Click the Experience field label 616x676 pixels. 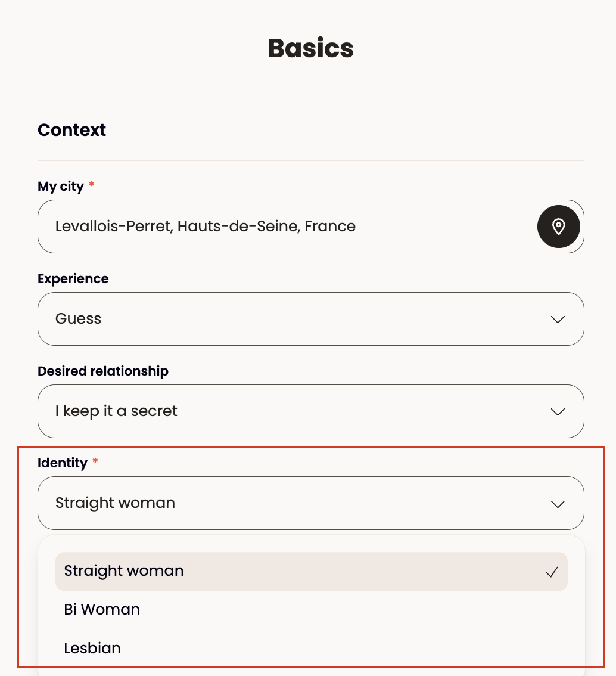coord(73,278)
